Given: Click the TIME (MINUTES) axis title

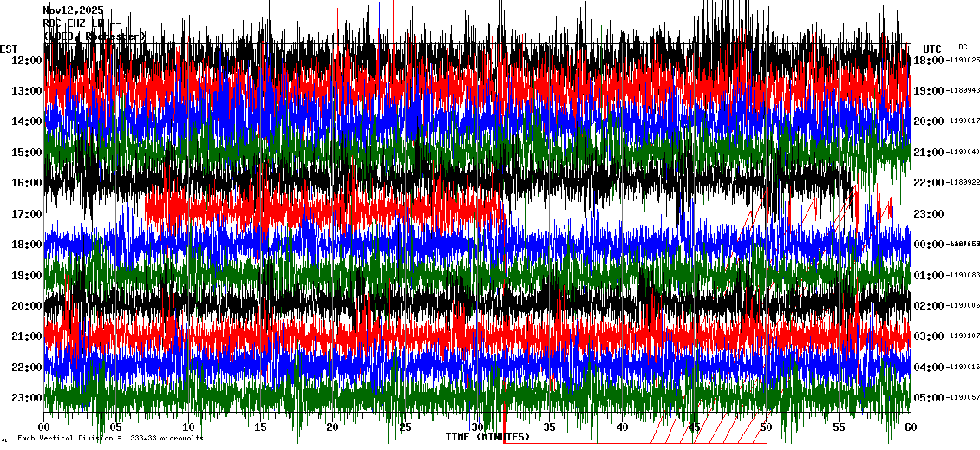Looking at the screenshot, I should pyautogui.click(x=487, y=437).
